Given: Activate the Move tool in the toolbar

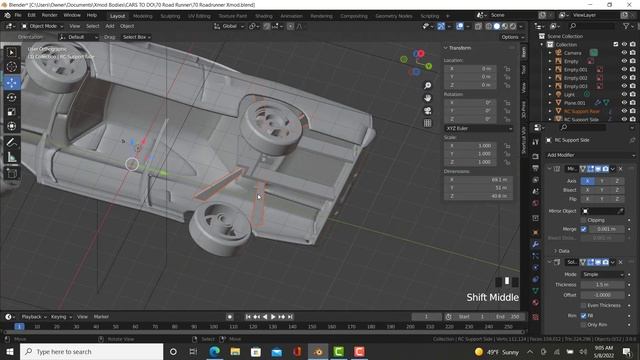Looking at the screenshot, I should pyautogui.click(x=12, y=83).
